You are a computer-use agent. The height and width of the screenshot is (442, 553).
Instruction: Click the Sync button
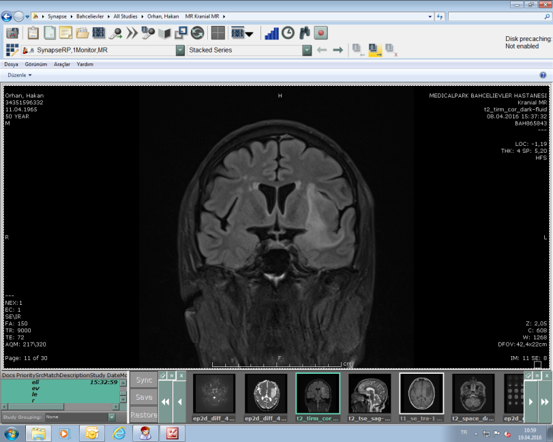click(x=144, y=380)
